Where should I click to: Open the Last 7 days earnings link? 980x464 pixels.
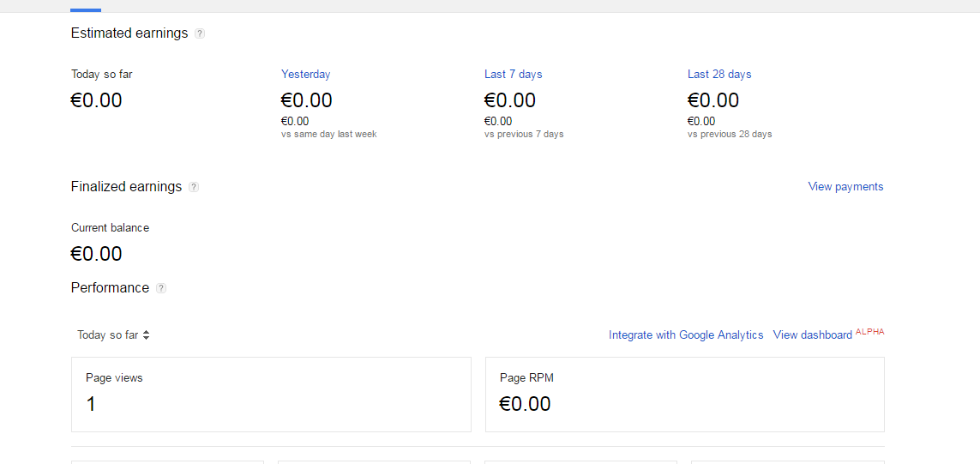[x=513, y=75]
